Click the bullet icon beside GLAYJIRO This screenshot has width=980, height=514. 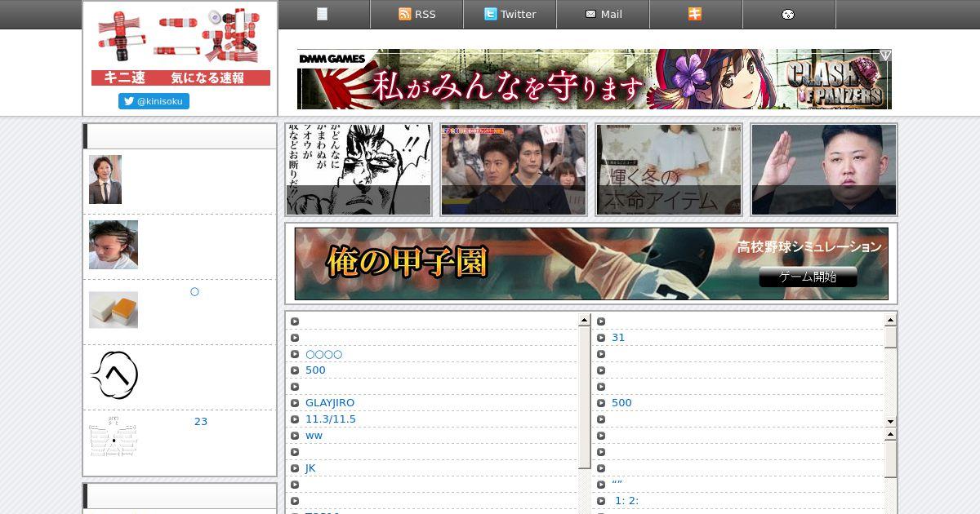(295, 403)
